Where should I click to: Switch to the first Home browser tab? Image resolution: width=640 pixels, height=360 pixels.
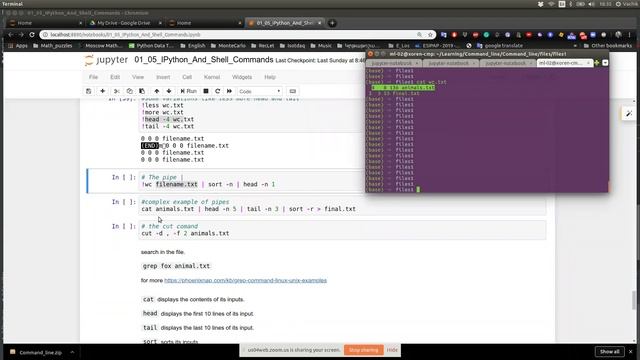coord(44,23)
